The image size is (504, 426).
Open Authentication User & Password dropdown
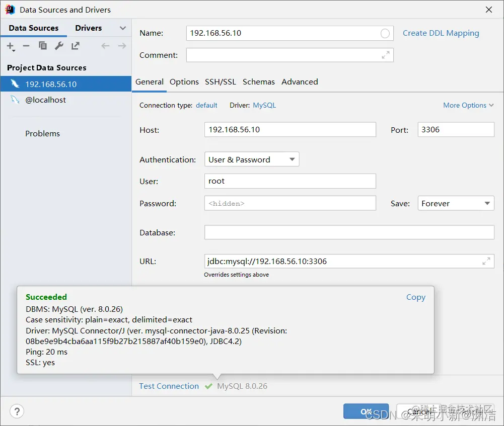coord(252,159)
